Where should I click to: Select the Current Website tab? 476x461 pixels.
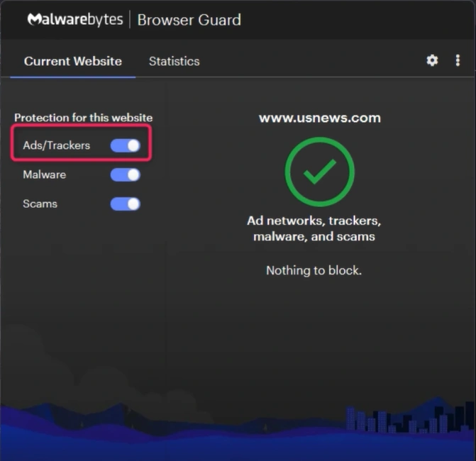tap(73, 61)
